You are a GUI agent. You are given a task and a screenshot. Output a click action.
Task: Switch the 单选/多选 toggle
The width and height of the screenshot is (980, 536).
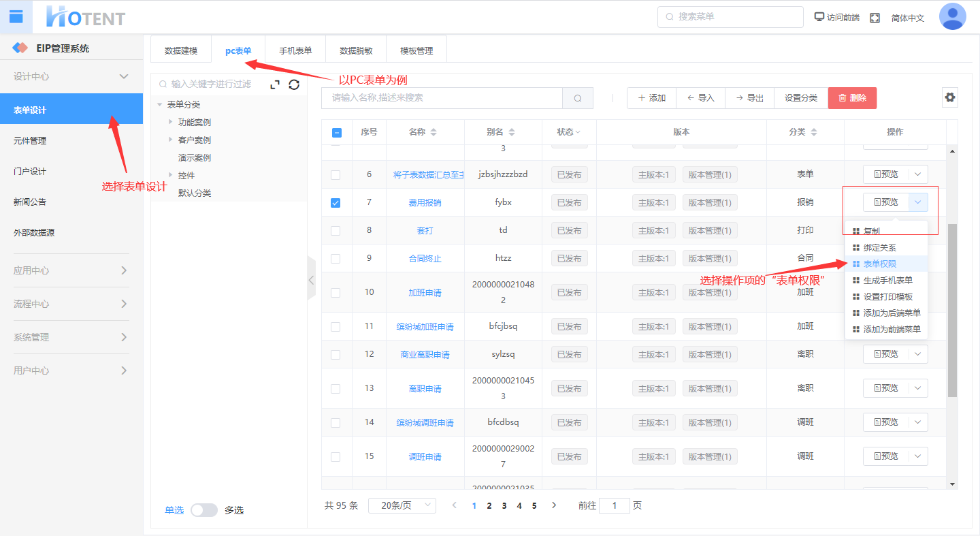coord(203,510)
